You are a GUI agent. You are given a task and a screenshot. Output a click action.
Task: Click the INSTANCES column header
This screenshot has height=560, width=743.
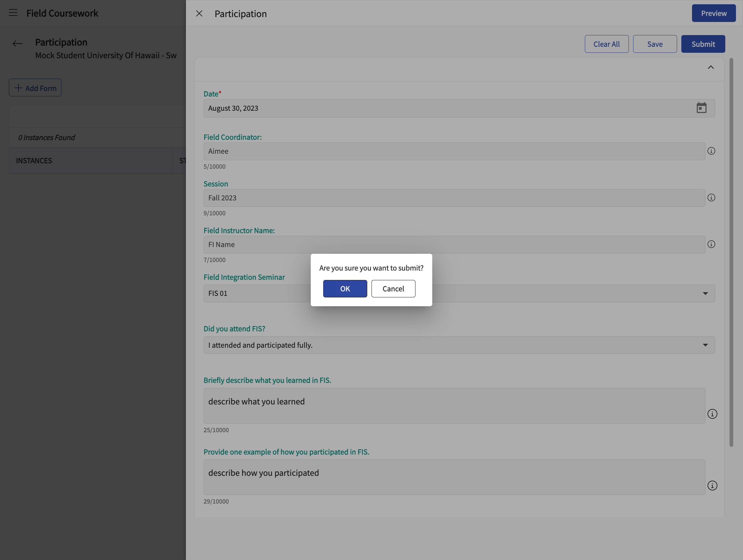(x=91, y=161)
